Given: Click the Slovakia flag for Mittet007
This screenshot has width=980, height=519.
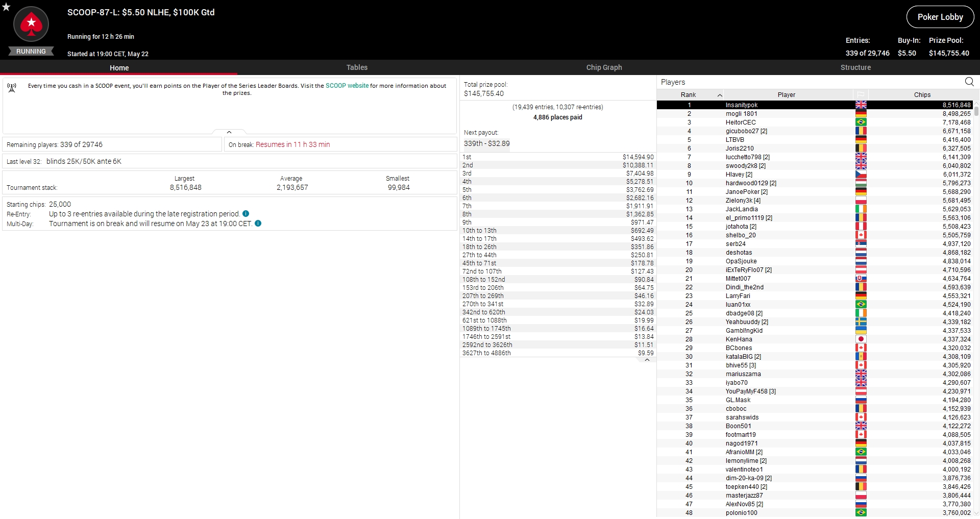Looking at the screenshot, I should click(861, 279).
